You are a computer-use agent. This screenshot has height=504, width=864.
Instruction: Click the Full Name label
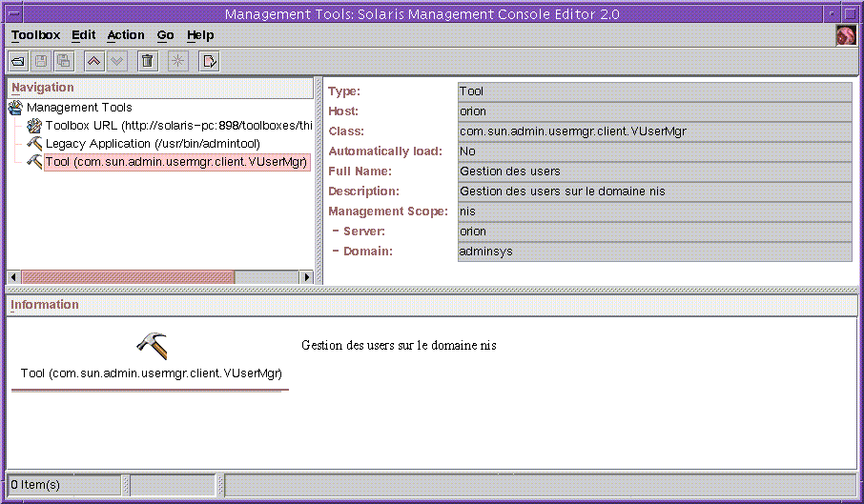point(360,171)
